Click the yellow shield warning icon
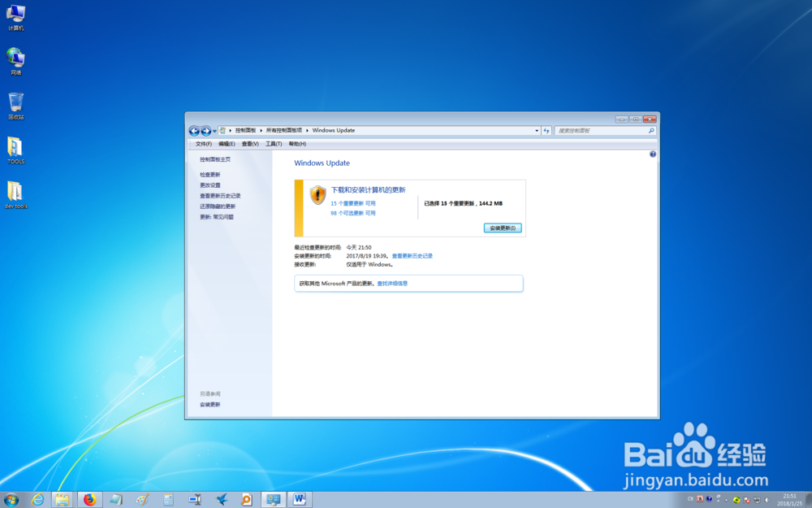 pyautogui.click(x=317, y=195)
